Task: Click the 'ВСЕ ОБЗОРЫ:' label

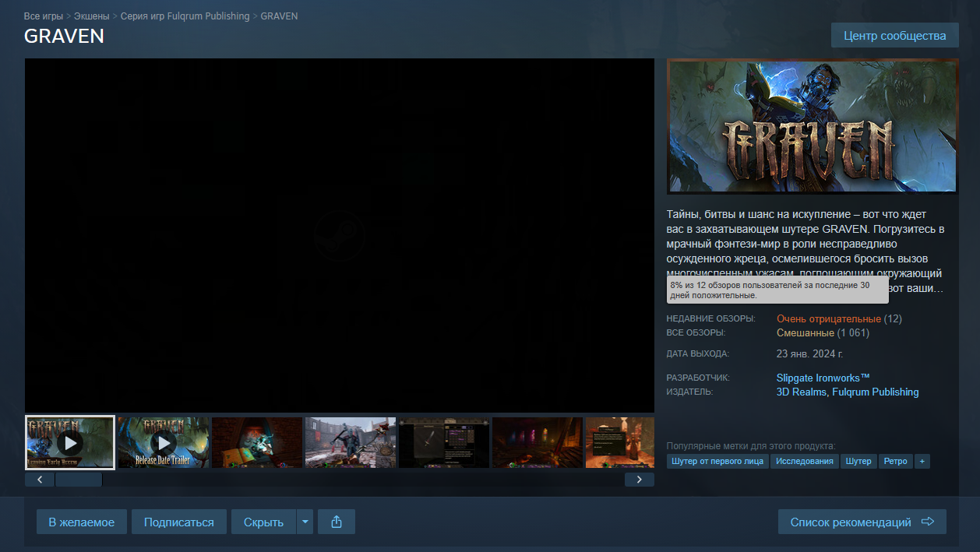Action: click(696, 333)
